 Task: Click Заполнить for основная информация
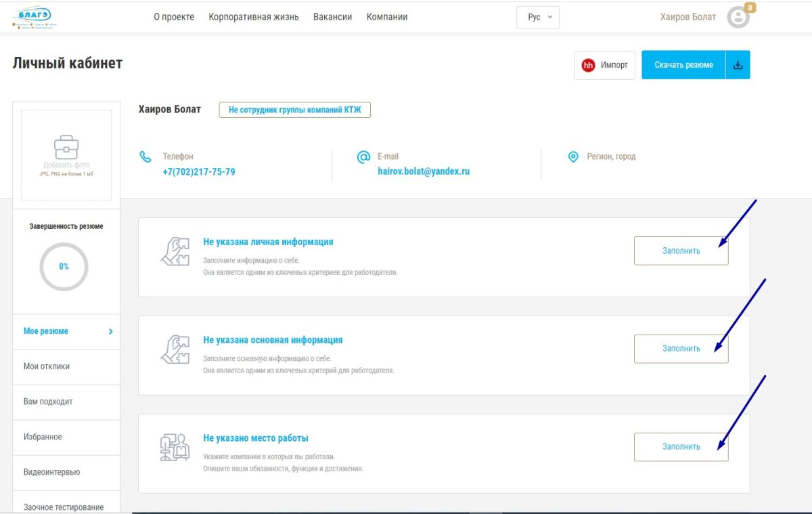[681, 349]
